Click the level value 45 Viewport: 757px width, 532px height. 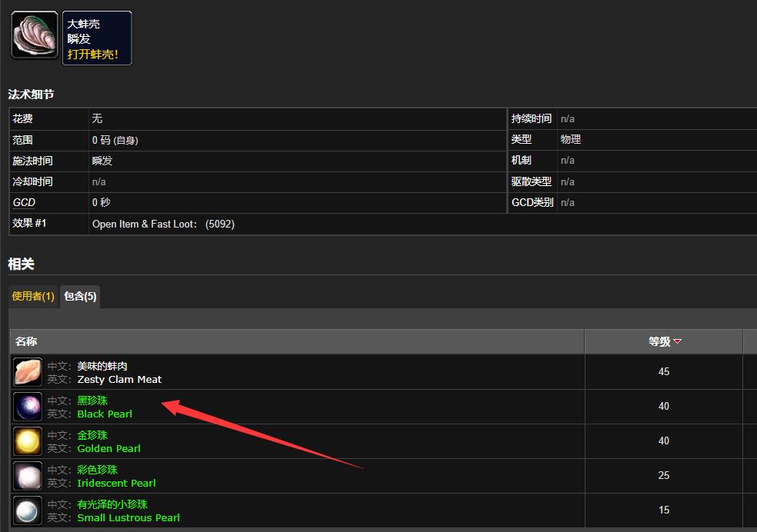point(664,372)
